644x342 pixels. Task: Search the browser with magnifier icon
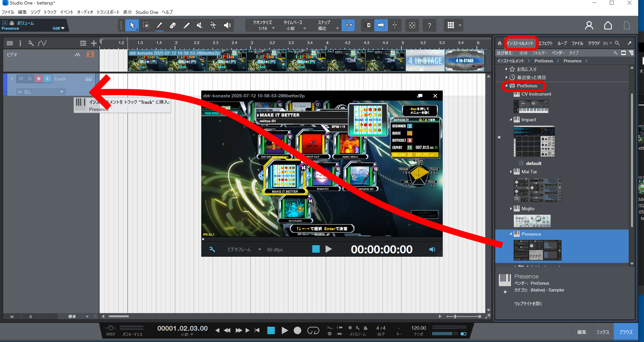pyautogui.click(x=617, y=43)
